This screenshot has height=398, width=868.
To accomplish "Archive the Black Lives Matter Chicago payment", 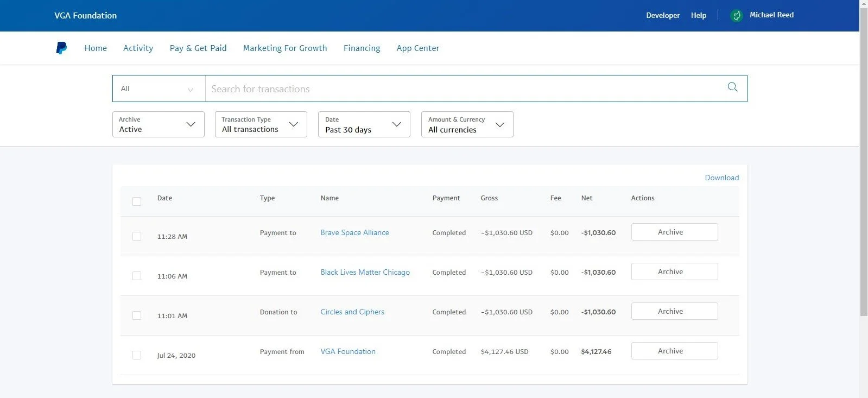I will [675, 271].
